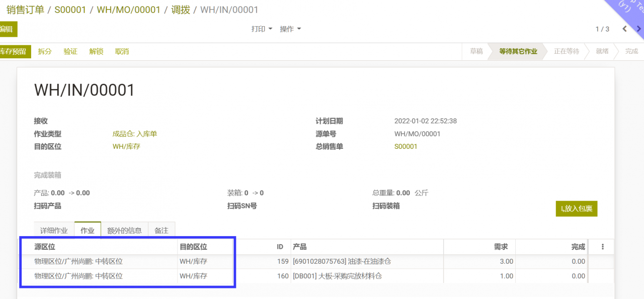Sort by 产品 column header

pyautogui.click(x=366, y=247)
